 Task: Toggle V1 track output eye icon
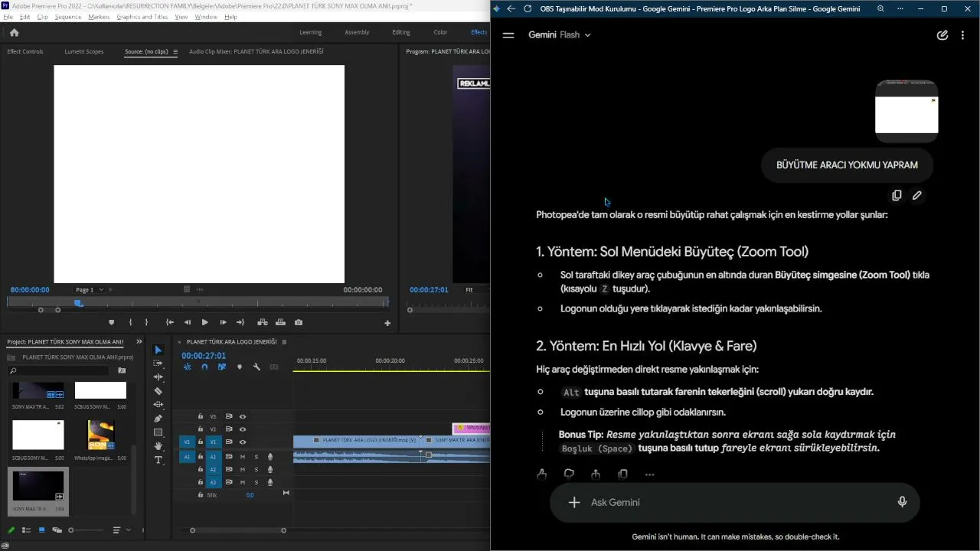click(x=243, y=442)
